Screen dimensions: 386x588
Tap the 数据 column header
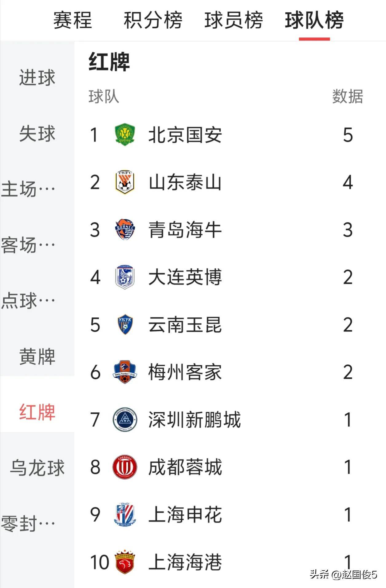[348, 97]
